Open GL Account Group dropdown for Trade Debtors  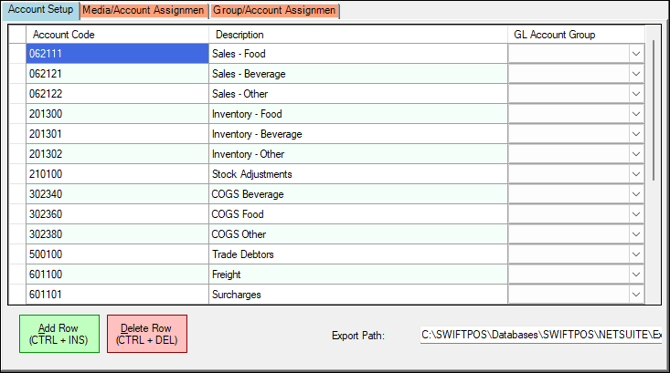pos(636,255)
